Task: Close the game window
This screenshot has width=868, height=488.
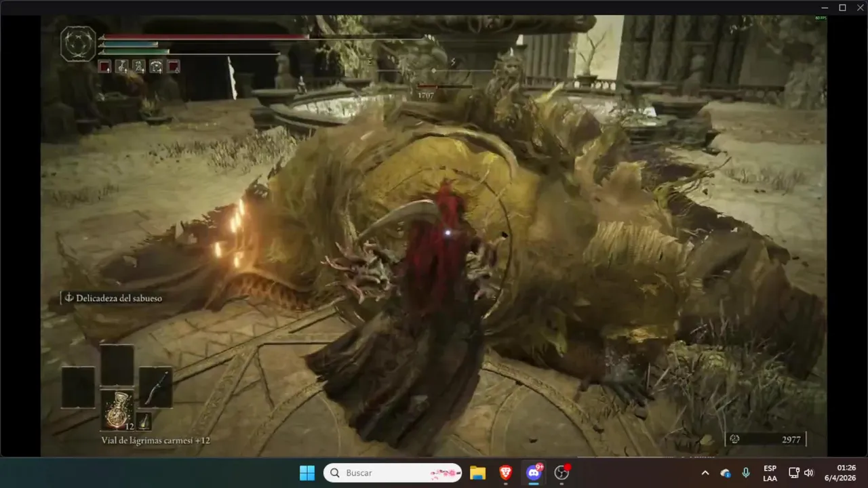Action: (x=859, y=7)
